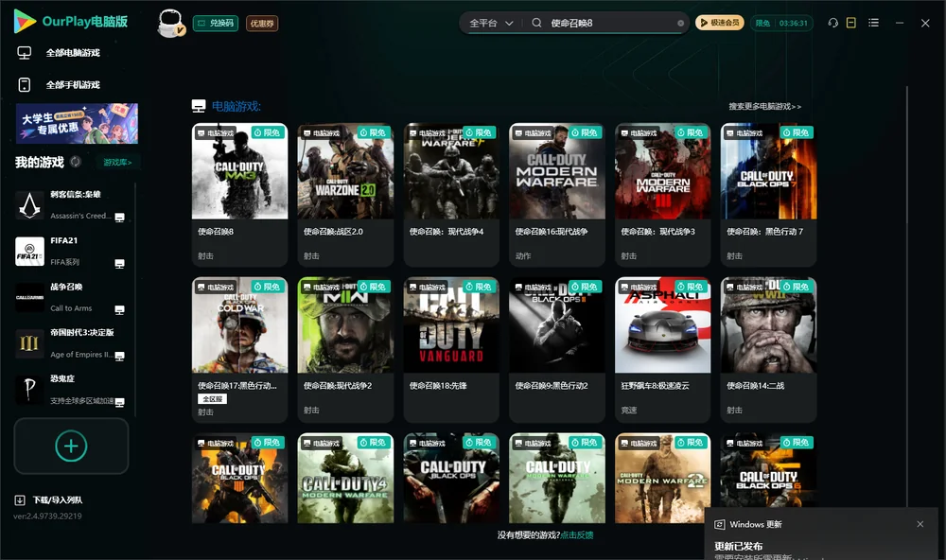Screen dimensions: 946x560
Task: Click the add game plus button
Action: pyautogui.click(x=71, y=446)
